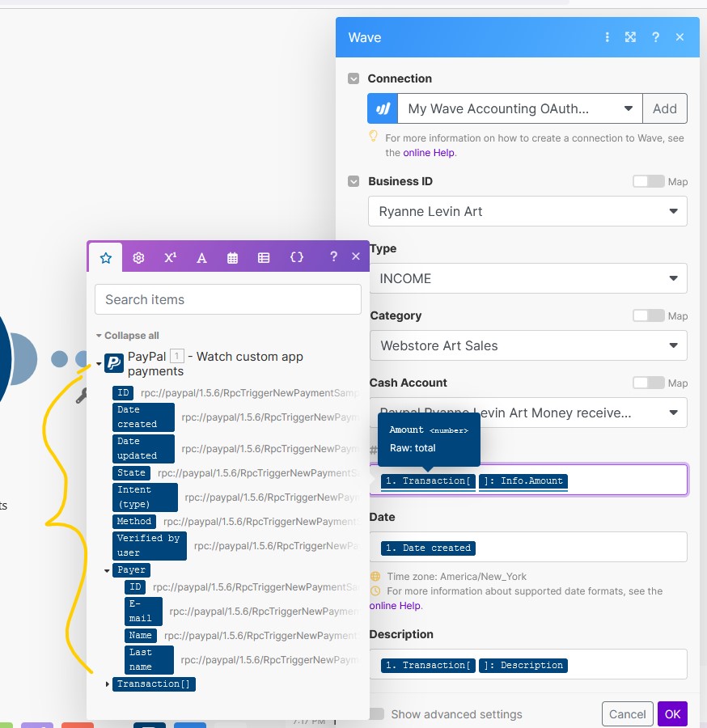The image size is (707, 728).
Task: Toggle Show advanced settings switch
Action: coord(377,713)
